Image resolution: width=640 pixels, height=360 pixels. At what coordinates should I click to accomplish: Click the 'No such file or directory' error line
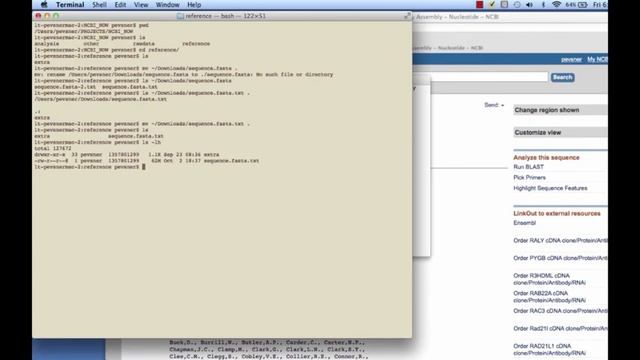(184, 75)
